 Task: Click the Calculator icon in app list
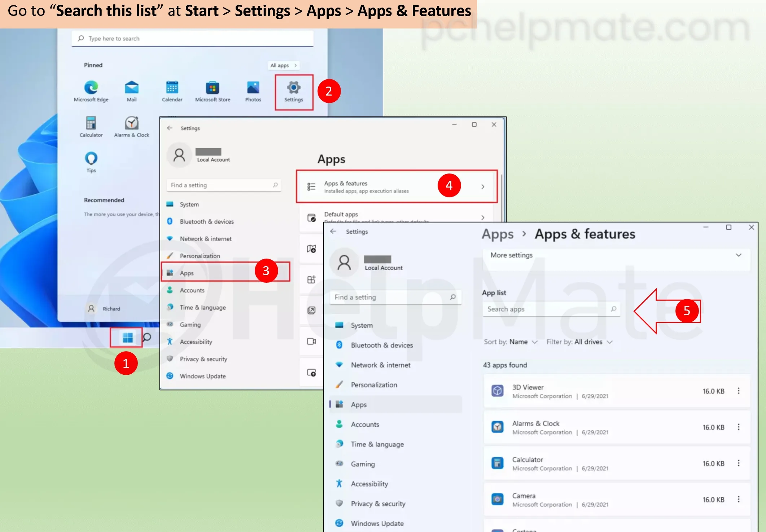click(x=498, y=463)
